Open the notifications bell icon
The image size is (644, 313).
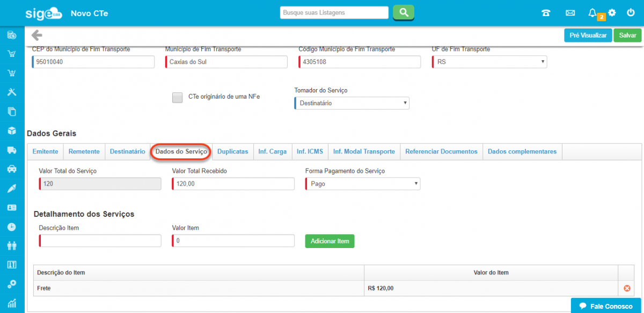592,13
